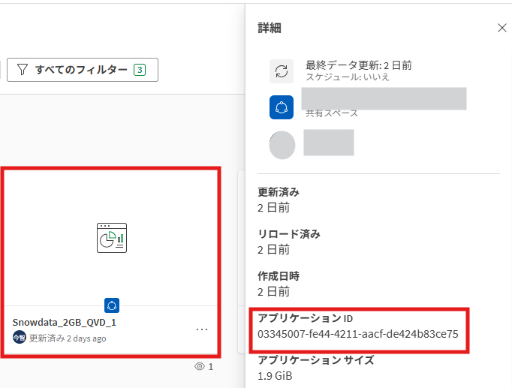Viewport: 512px width, 388px height.
Task: Click the スケジュール: いいえ text
Action: (x=347, y=77)
